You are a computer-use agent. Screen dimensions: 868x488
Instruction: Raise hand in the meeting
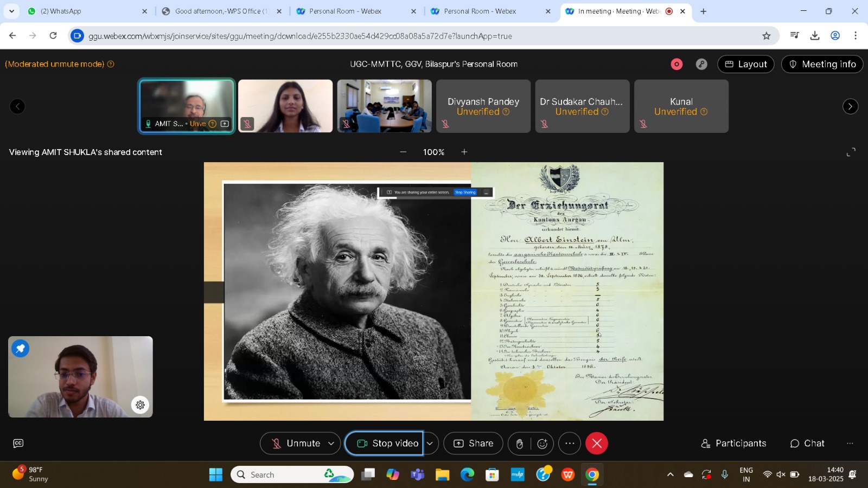[520, 444]
